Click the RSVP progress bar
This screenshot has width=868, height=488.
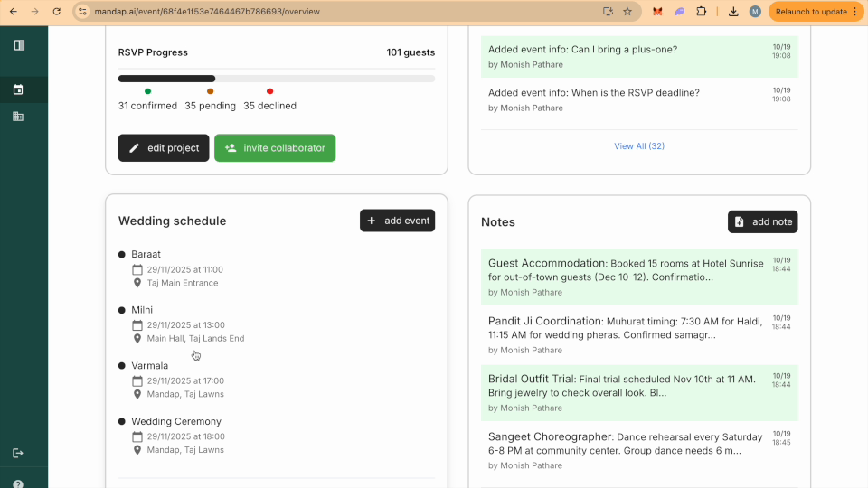point(277,79)
